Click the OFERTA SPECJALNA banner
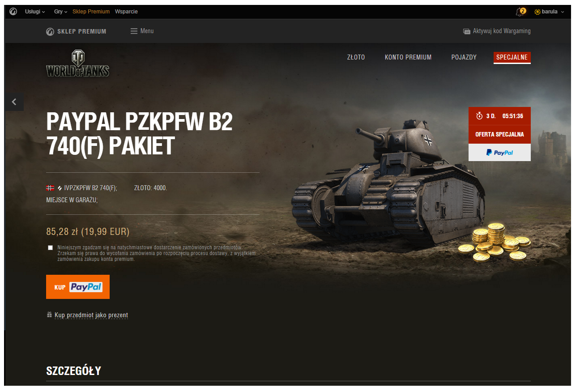The width and height of the screenshot is (580, 392). click(x=499, y=134)
